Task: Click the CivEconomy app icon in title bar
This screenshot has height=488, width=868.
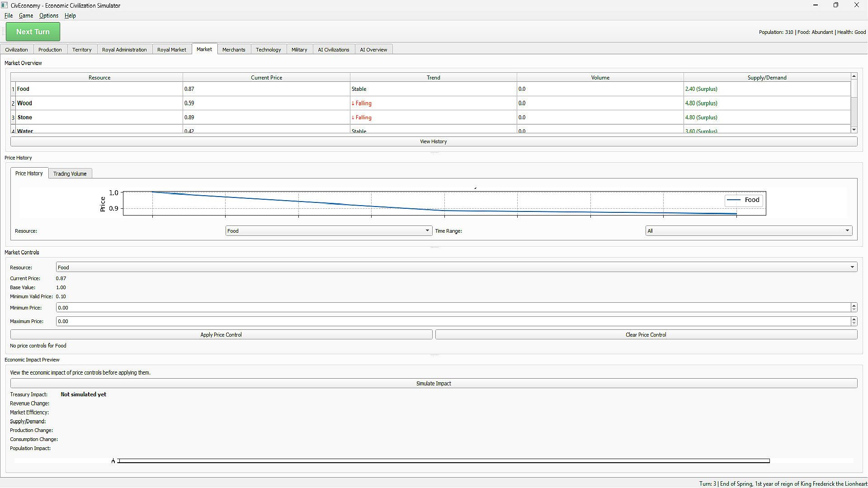Action: click(x=5, y=5)
